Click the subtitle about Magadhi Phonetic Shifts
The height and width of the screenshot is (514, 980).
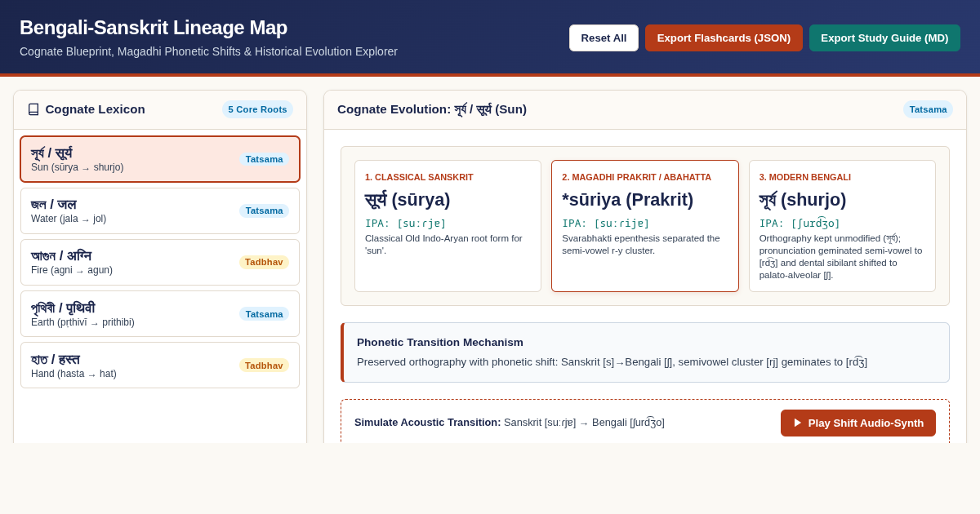point(208,51)
